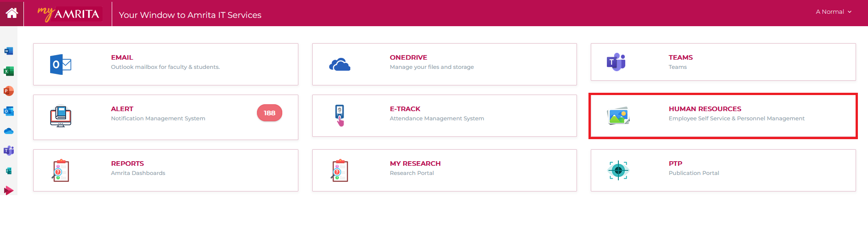
Task: Click the 188 alert notification badge
Action: (x=269, y=113)
